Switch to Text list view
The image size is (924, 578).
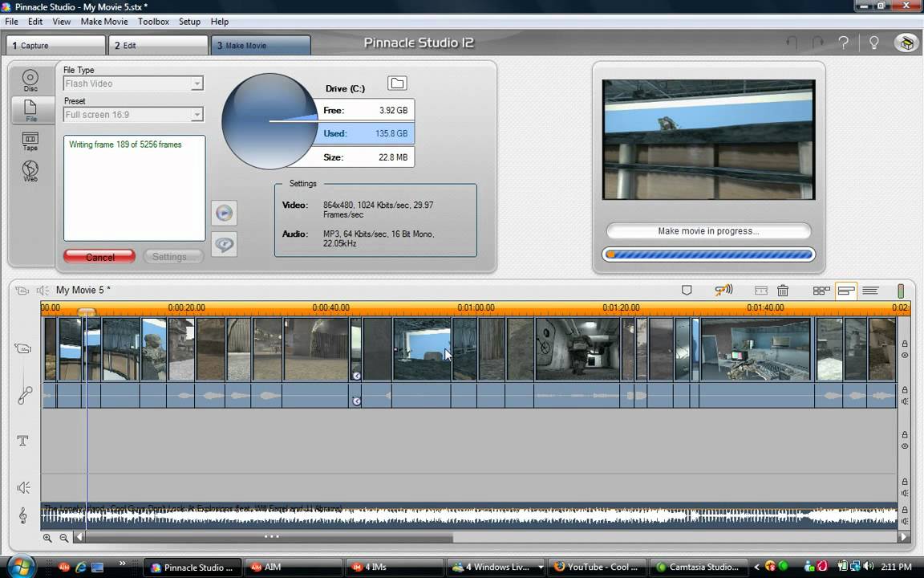[x=870, y=290]
